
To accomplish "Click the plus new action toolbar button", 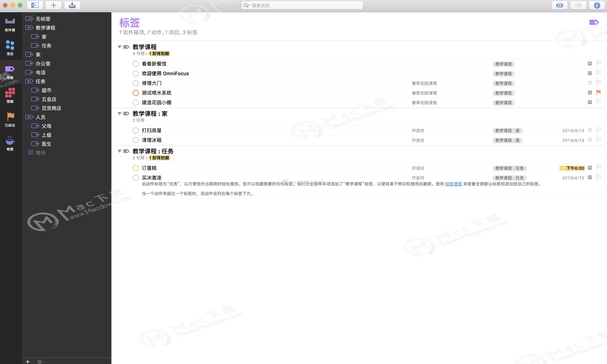I will coord(53,5).
